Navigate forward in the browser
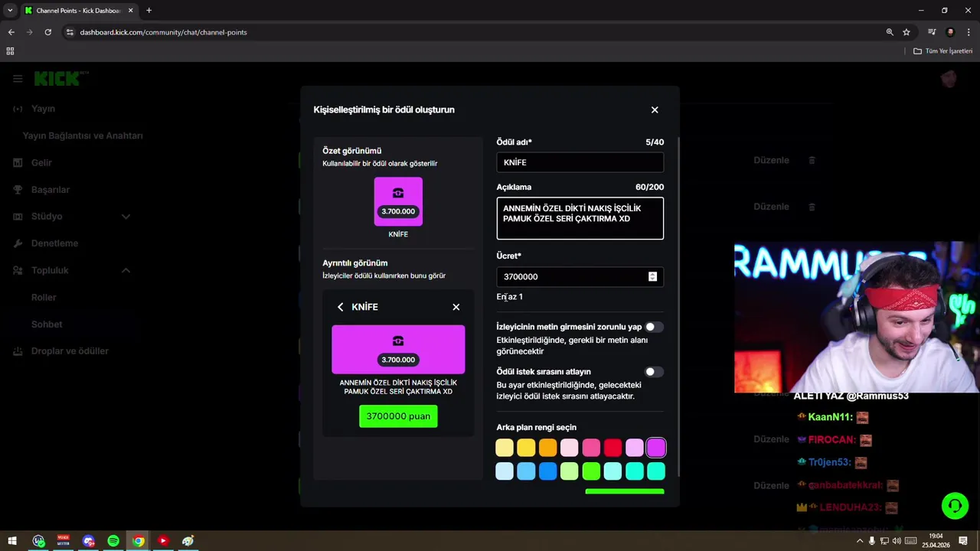980x551 pixels. pos(30,32)
